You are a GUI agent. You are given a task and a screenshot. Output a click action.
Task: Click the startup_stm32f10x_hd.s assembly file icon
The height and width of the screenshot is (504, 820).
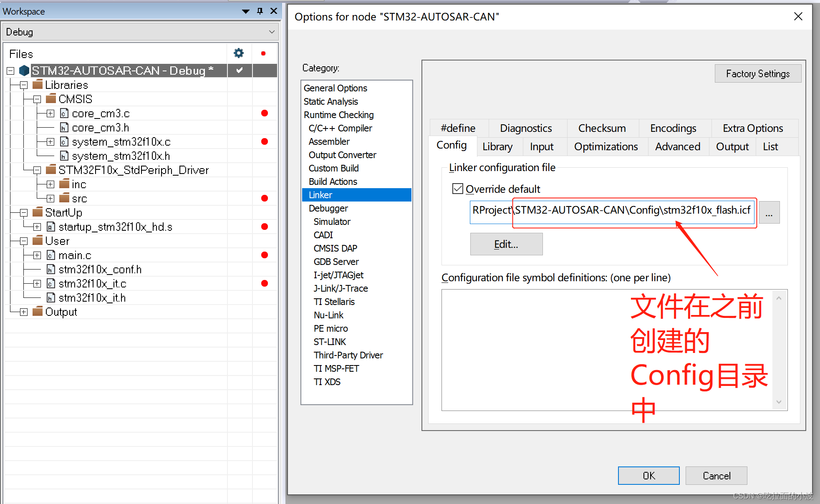[51, 227]
